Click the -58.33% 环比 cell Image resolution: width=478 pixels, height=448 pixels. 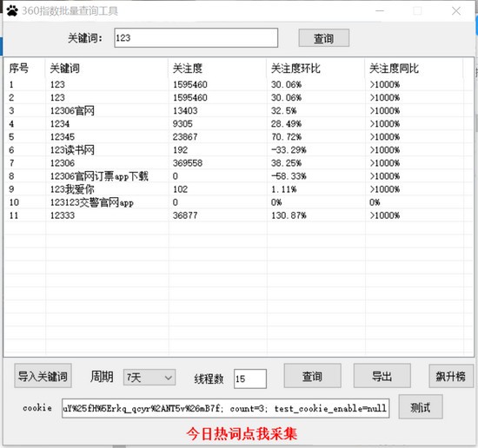coord(289,176)
